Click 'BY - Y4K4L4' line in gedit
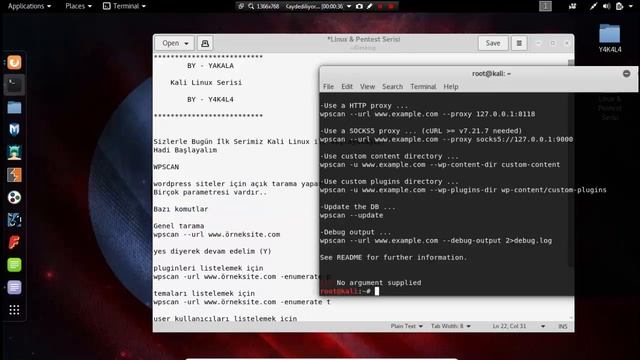Screen dimensions: 640x360 point(210,99)
